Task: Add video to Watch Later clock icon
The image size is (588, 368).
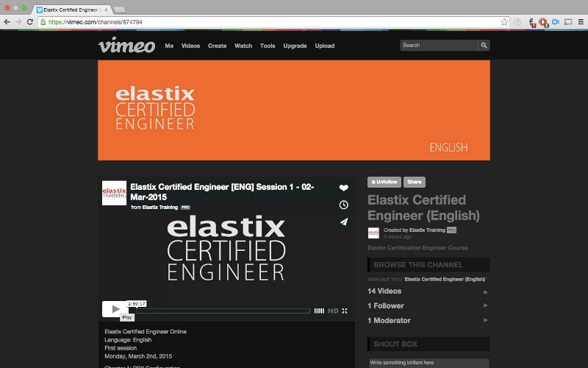Action: tap(343, 205)
